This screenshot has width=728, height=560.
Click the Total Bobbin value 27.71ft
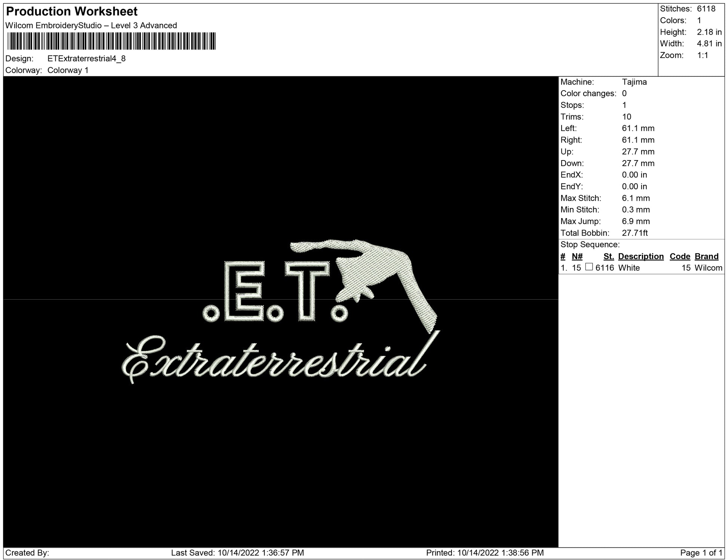634,233
